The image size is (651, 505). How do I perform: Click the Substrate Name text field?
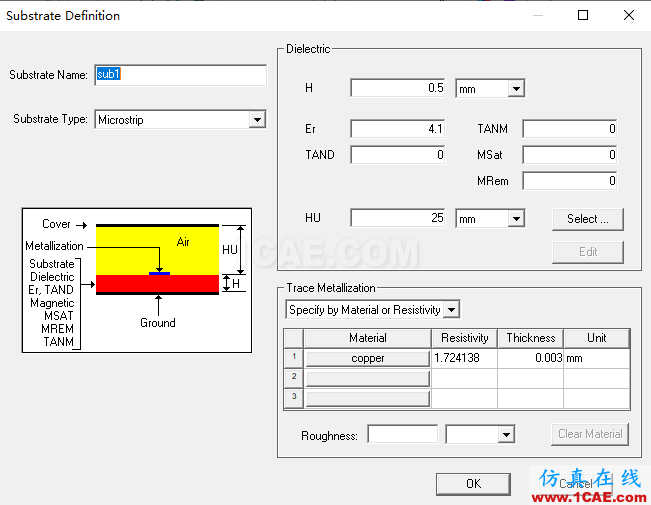180,75
